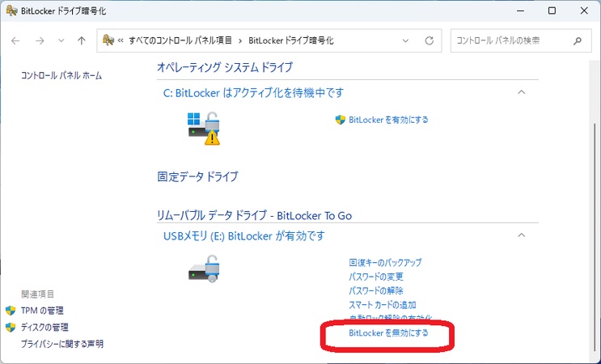Click the C: drive warning lock icon
601x364 pixels.
tap(204, 129)
